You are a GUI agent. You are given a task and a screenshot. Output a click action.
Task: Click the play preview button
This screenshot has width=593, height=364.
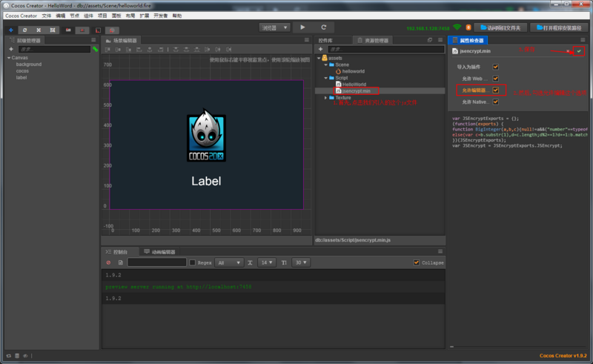[302, 27]
